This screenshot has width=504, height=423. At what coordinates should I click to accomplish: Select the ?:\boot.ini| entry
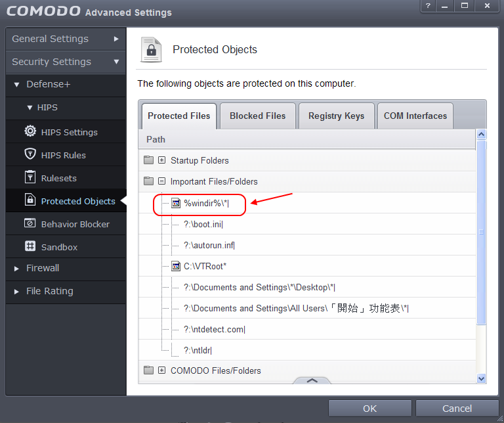pyautogui.click(x=307, y=224)
